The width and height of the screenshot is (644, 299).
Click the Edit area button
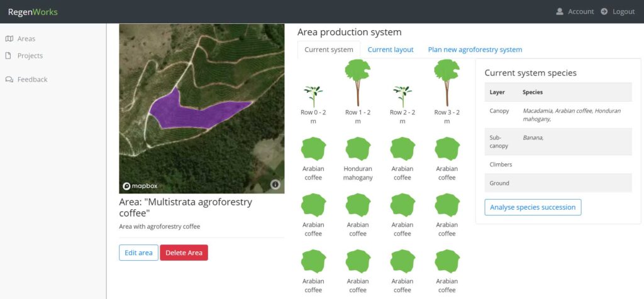click(138, 253)
